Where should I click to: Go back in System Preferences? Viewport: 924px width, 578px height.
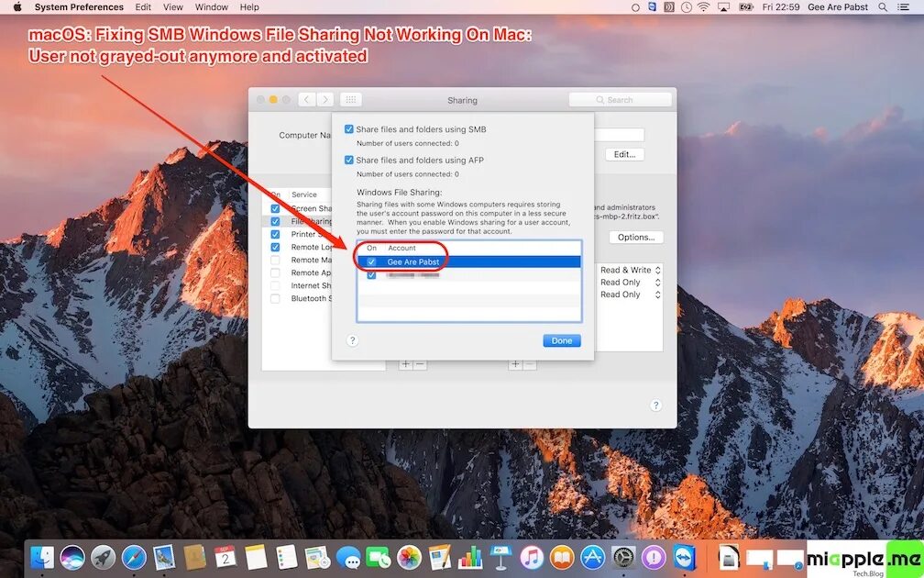tap(306, 100)
